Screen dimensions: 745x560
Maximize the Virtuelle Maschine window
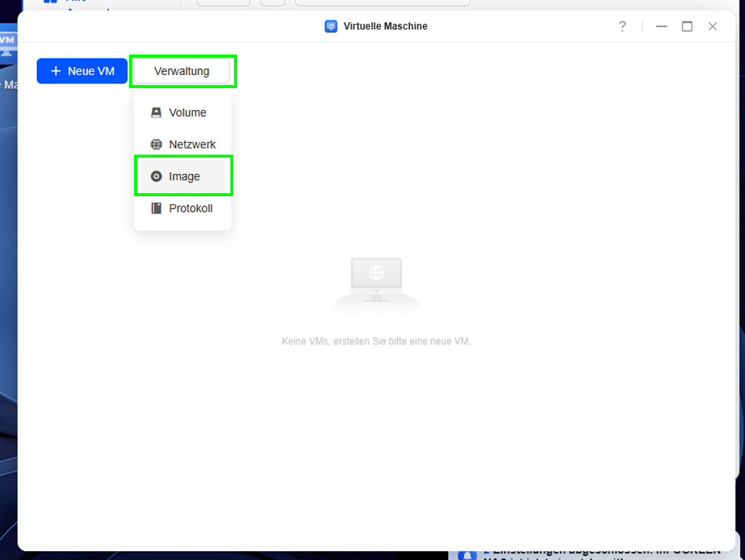click(x=687, y=26)
